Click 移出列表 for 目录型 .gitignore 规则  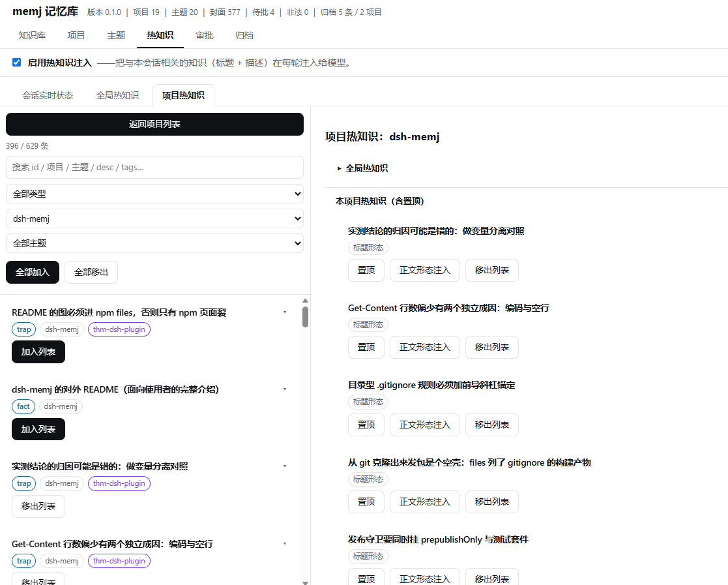492,425
